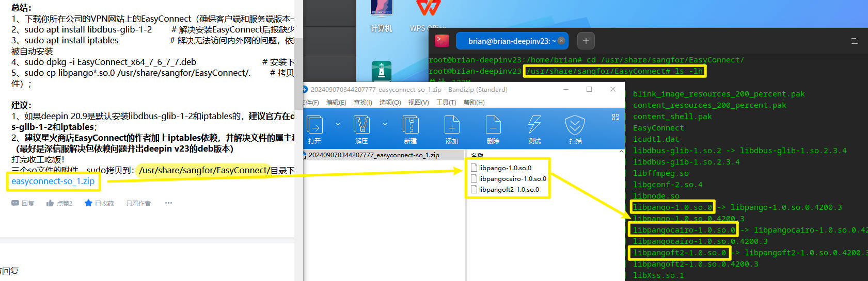Click libpangocairo-1.0.so.0 symlink name in terminal
Viewport: 868px width, 281px height.
684,230
